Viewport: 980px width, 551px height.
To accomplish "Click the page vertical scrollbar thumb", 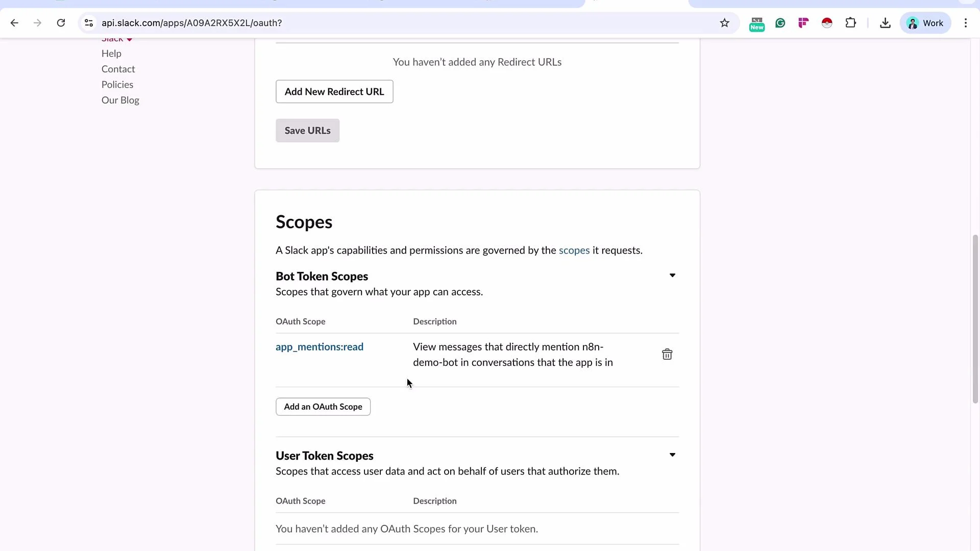I will 975,319.
